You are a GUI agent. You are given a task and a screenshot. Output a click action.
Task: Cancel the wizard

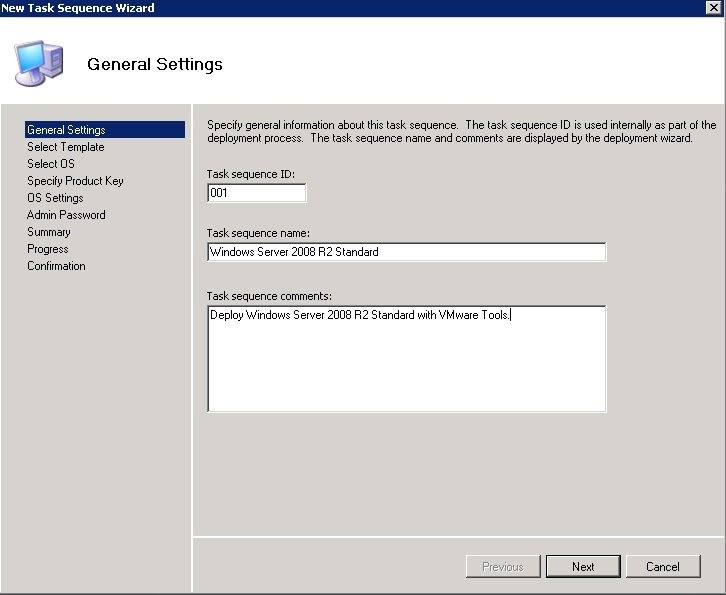tap(663, 566)
